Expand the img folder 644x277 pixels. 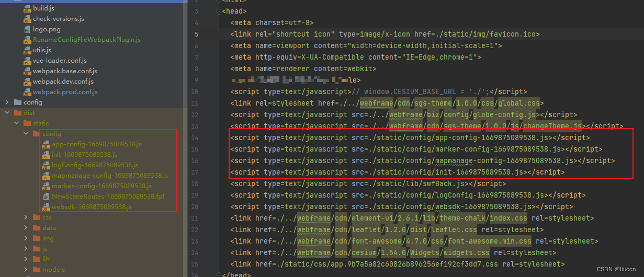click(26, 238)
